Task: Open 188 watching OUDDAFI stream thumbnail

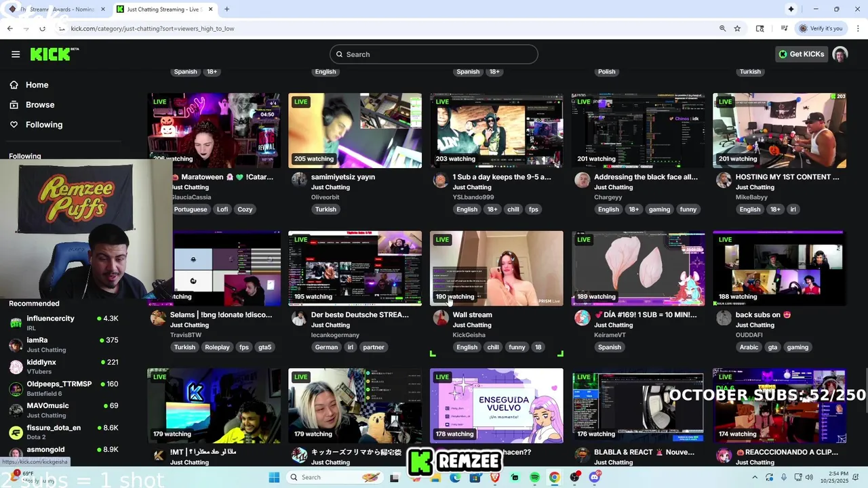Action: 779,268
